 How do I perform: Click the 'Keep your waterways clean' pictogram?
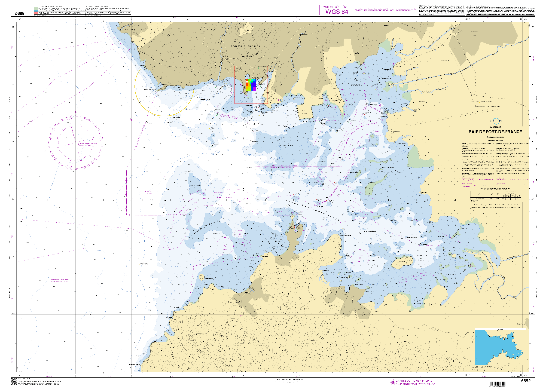coord(392,382)
